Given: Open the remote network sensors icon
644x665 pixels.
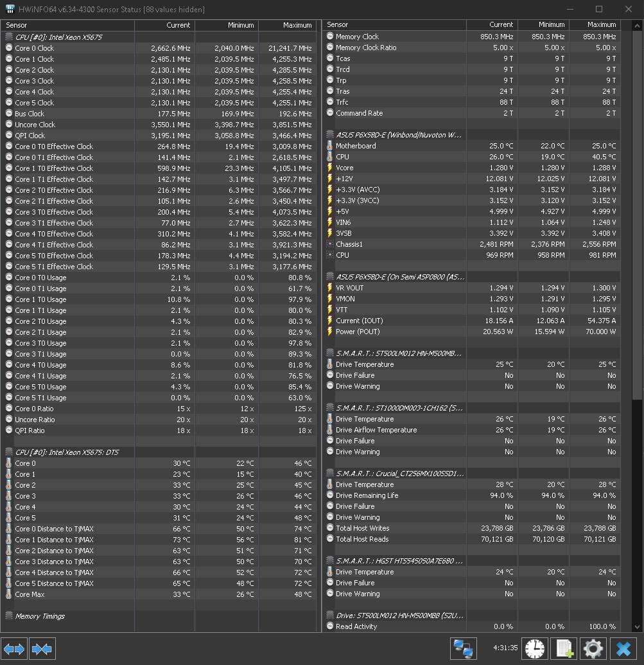Looking at the screenshot, I should coord(463,648).
